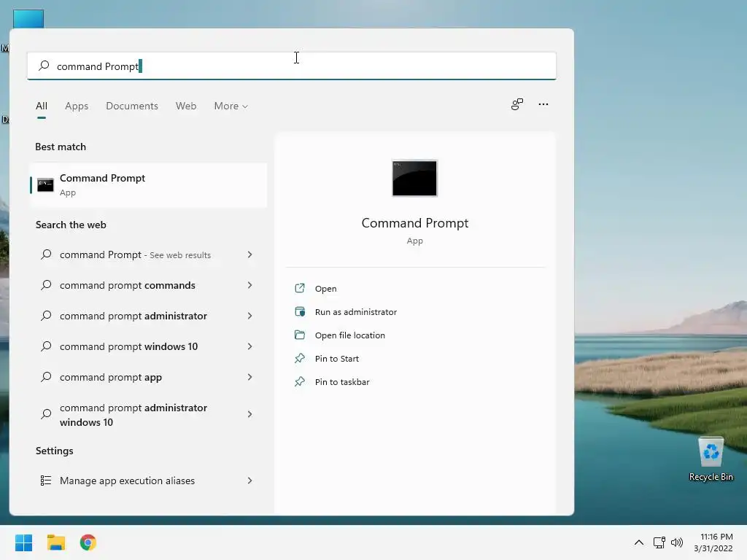Viewport: 747px width, 560px height.
Task: Click search icon beside 'command prompt administrator'
Action: (46, 315)
